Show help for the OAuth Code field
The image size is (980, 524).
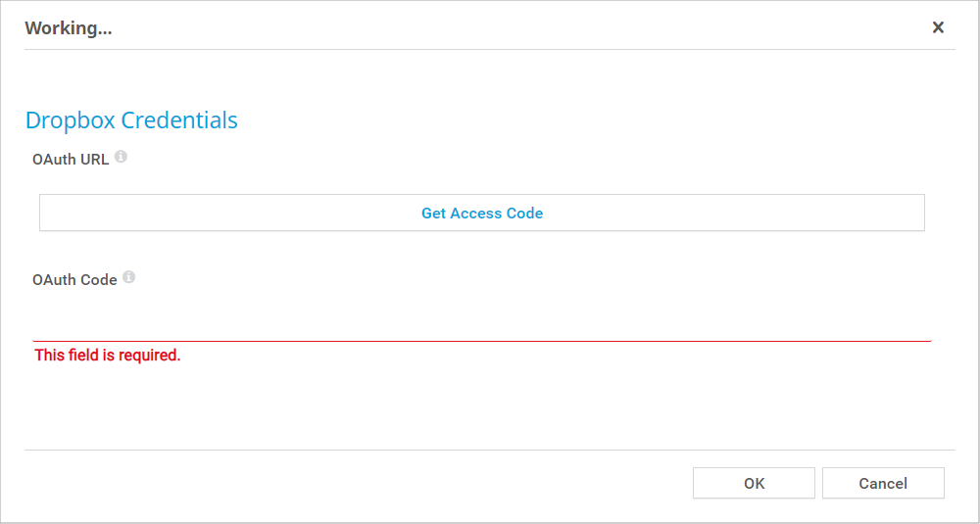tap(128, 277)
